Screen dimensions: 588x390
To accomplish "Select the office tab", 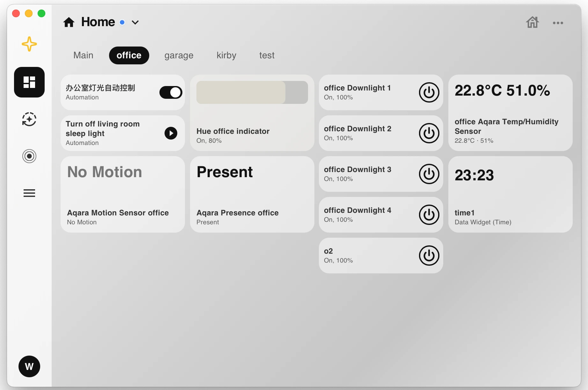I will pos(129,55).
